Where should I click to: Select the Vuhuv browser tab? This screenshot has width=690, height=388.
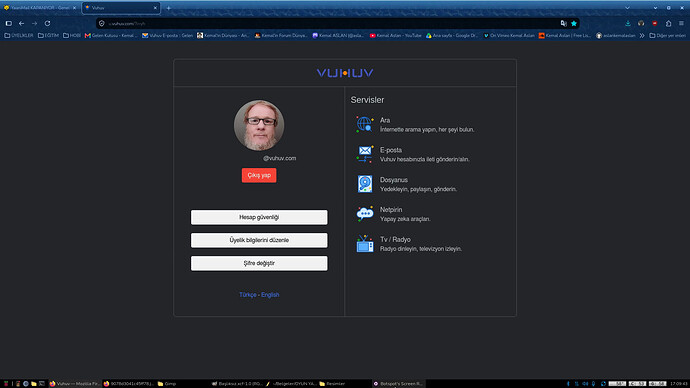point(121,8)
